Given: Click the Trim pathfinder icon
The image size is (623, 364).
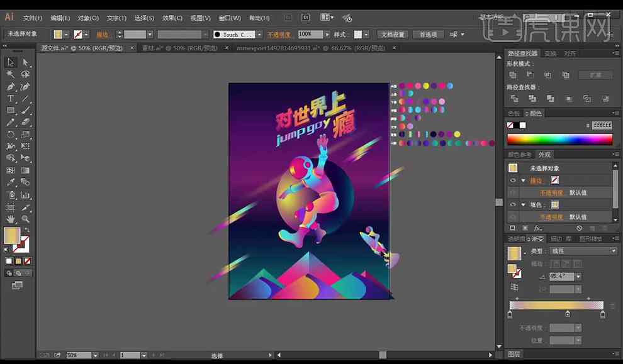Looking at the screenshot, I should pyautogui.click(x=532, y=99).
